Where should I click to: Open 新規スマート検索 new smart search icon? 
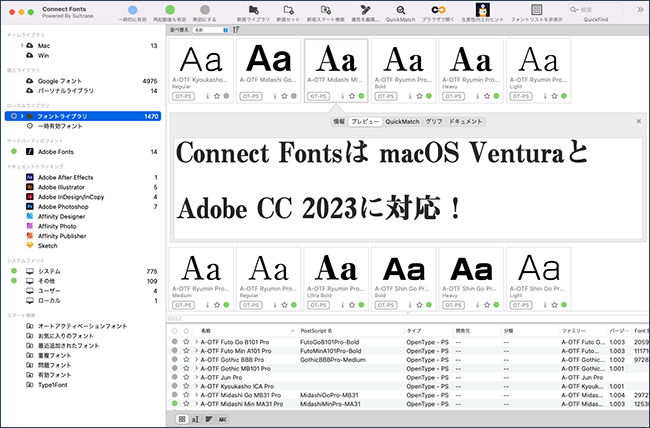click(326, 10)
